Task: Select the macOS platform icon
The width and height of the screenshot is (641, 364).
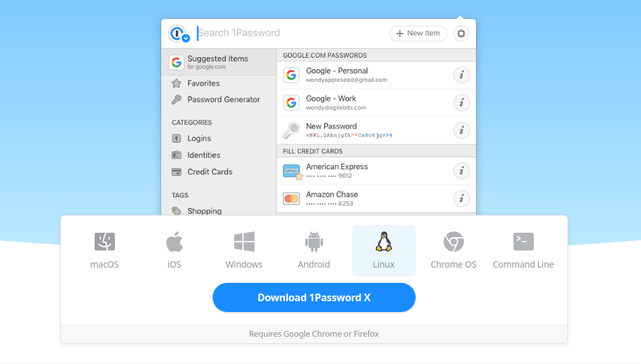Action: (105, 250)
